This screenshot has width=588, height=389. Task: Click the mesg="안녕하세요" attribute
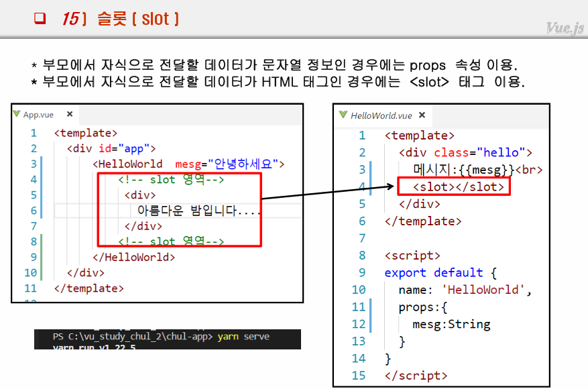(x=227, y=164)
